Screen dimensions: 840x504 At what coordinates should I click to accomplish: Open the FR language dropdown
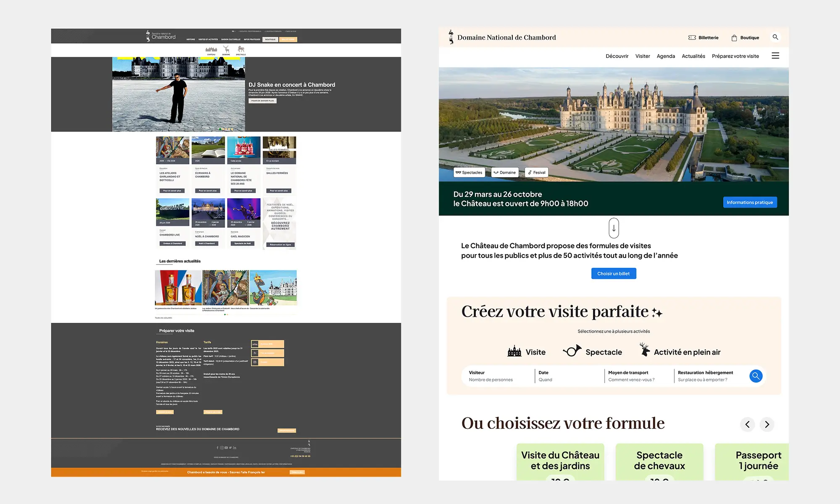(x=233, y=31)
